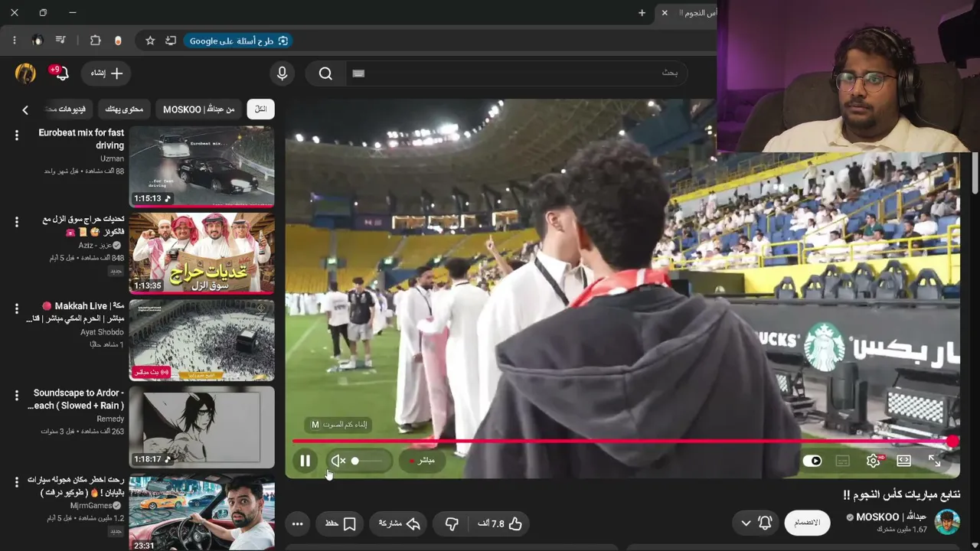The height and width of the screenshot is (551, 980).
Task: Open options menu for MjrmGames video
Action: point(16,482)
